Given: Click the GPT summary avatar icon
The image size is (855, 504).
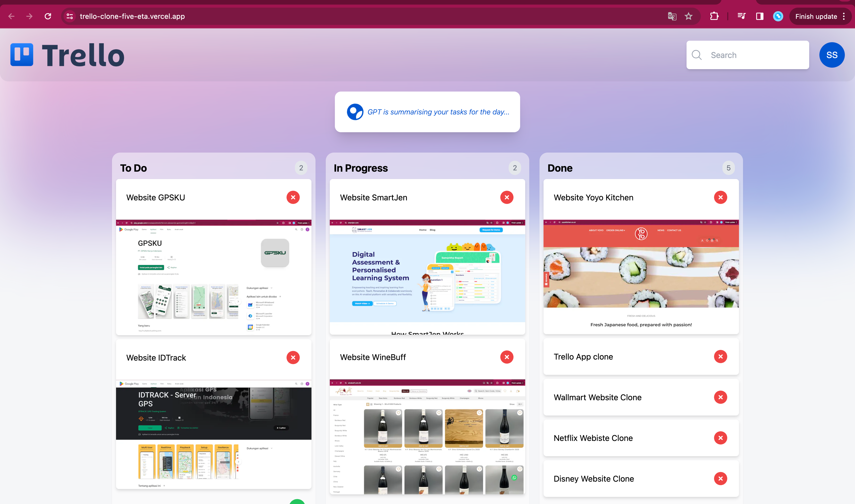Looking at the screenshot, I should click(355, 112).
